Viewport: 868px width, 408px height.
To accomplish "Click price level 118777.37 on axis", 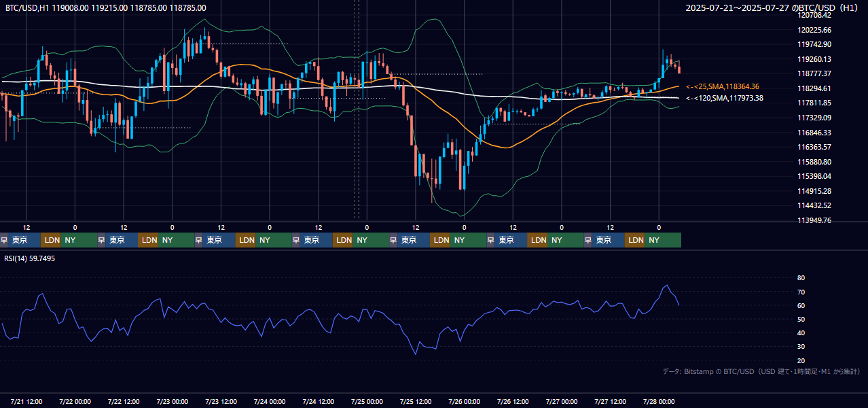I will pyautogui.click(x=816, y=73).
